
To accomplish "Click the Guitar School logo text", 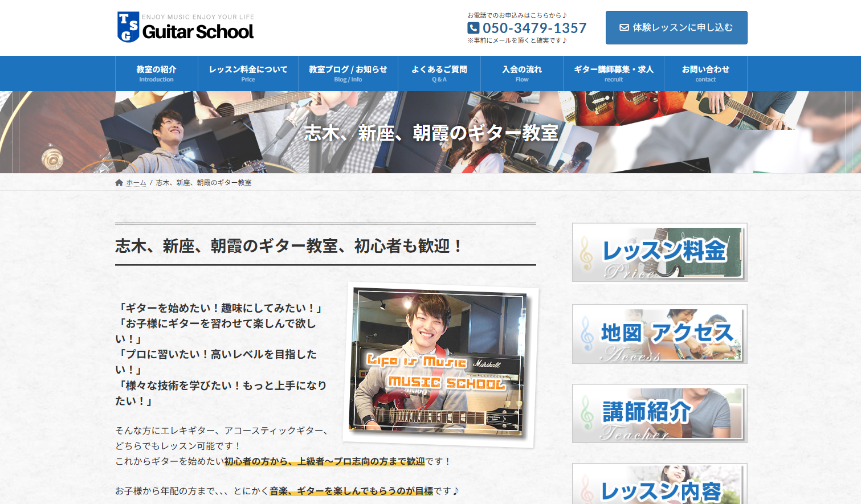I will pos(198,32).
